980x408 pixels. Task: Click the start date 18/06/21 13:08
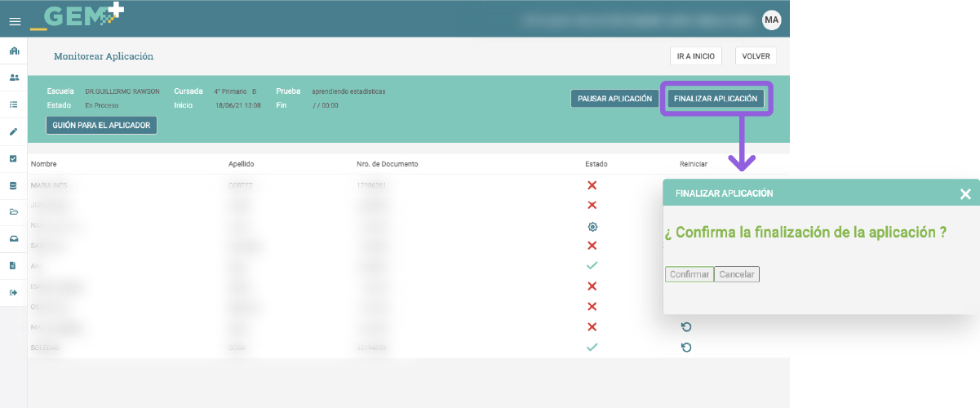tap(237, 105)
